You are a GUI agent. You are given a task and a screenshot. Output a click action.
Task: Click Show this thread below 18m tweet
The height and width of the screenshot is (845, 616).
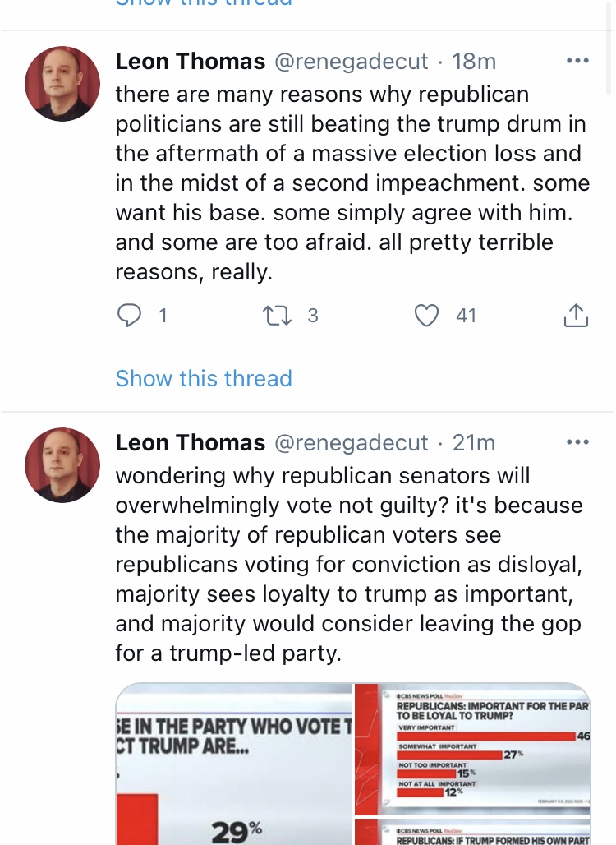tap(204, 378)
